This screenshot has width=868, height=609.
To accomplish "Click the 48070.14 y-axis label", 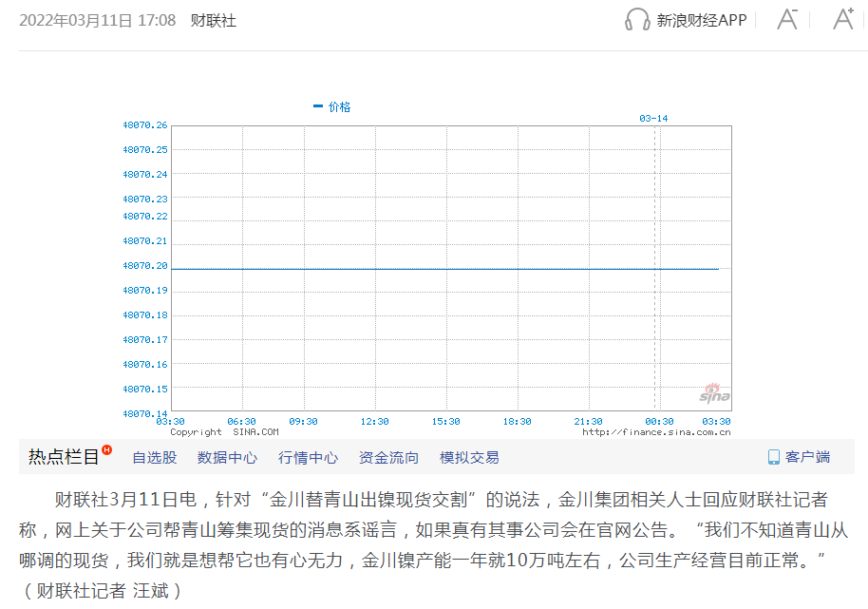I will click(145, 413).
